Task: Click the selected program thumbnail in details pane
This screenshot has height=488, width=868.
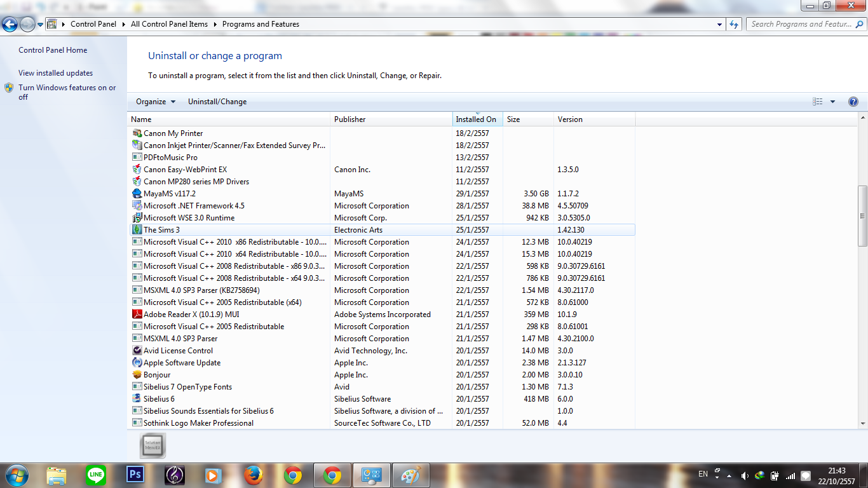Action: coord(153,446)
